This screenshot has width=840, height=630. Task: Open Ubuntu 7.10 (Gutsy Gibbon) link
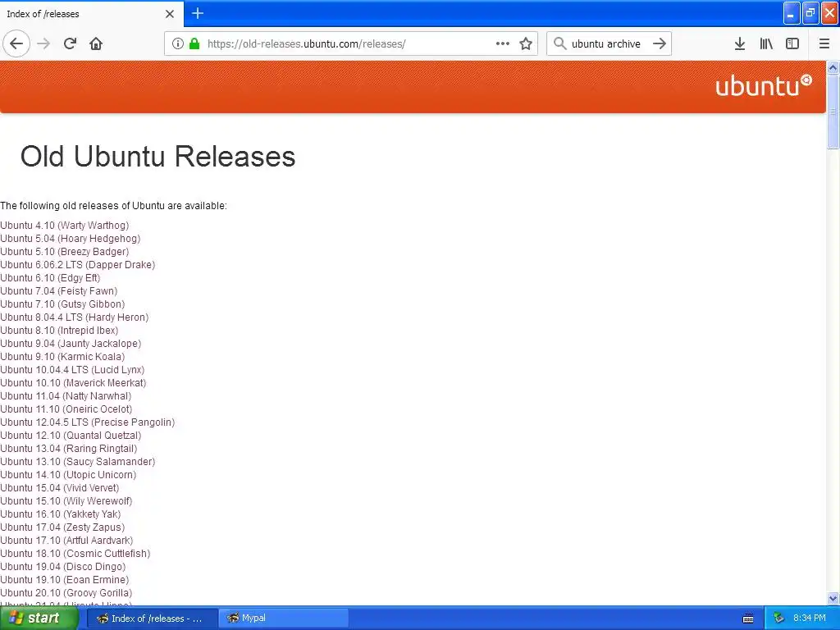click(62, 304)
